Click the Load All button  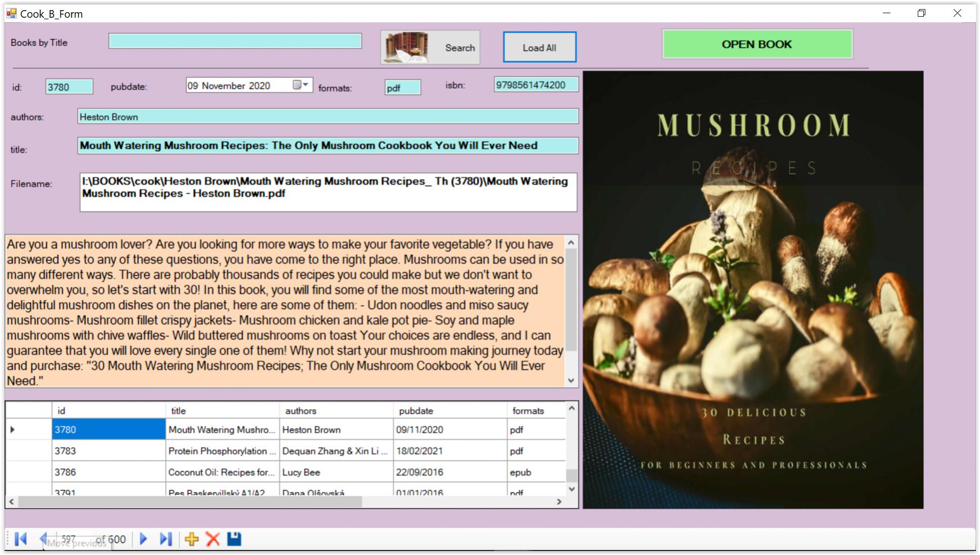point(539,48)
